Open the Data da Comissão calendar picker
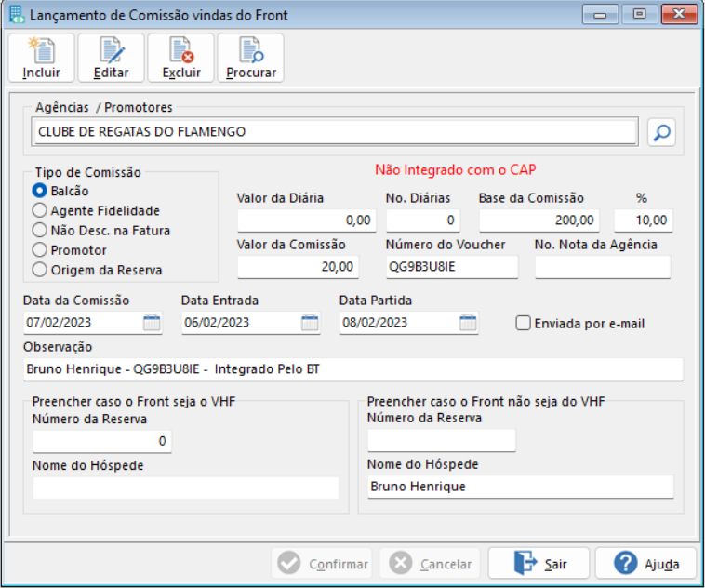Screen dimensions: 705x588 [x=152, y=323]
